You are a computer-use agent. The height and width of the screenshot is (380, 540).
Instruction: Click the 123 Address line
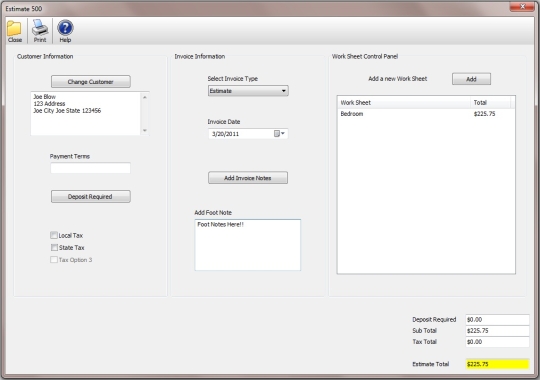(x=49, y=104)
